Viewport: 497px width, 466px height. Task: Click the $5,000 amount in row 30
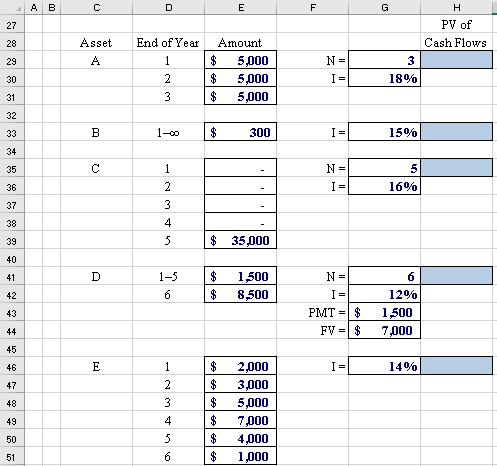coord(241,78)
